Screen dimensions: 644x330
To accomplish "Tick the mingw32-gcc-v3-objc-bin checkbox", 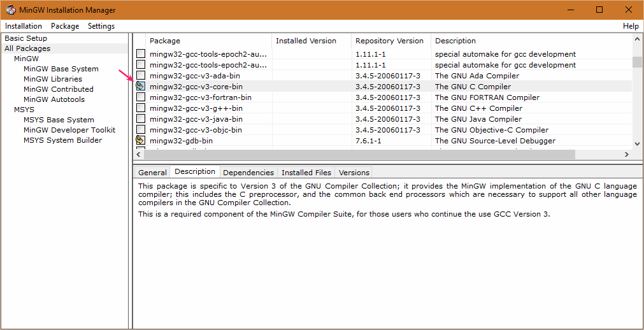I will tap(140, 130).
